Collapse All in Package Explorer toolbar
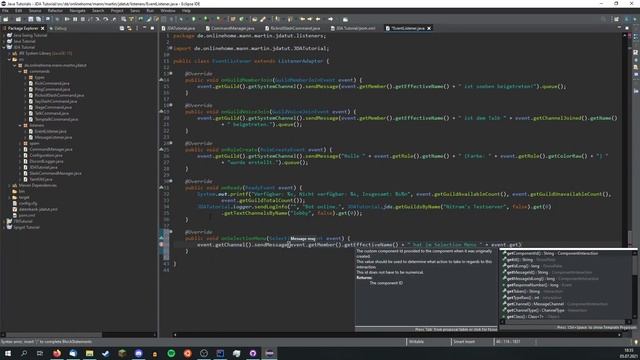Screen dimensions: 640x360 (x=122, y=28)
